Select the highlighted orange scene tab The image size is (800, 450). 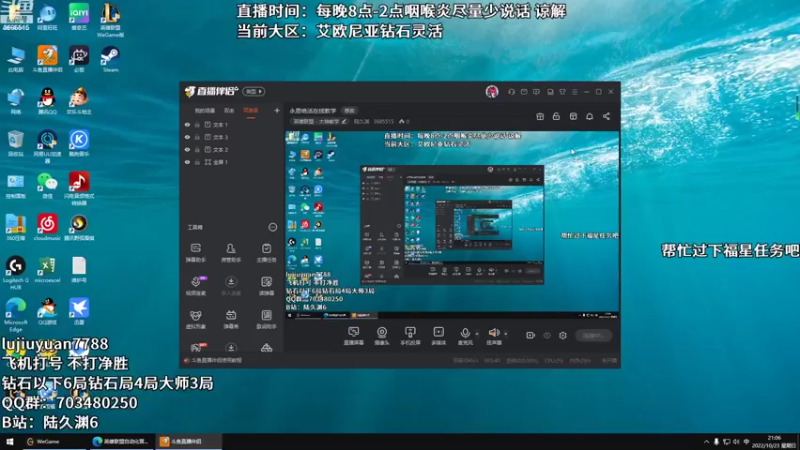coord(251,110)
